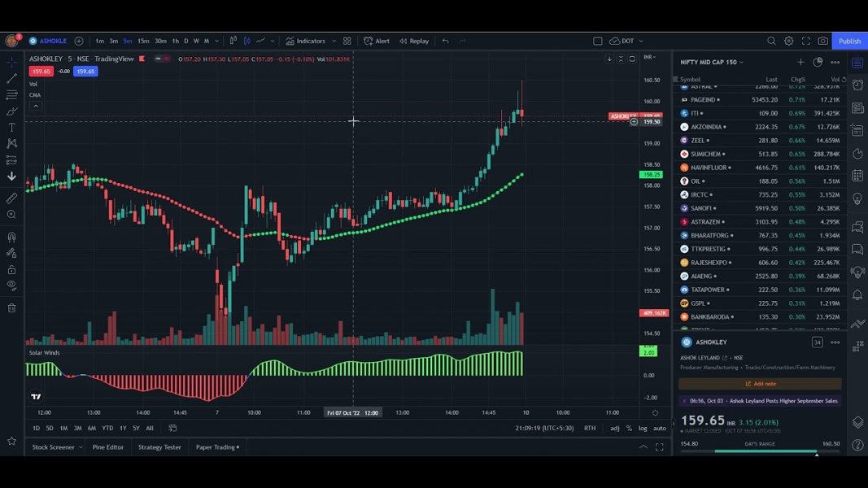Publish the chart idea
Image resolution: width=868 pixels, height=488 pixels.
(x=850, y=41)
